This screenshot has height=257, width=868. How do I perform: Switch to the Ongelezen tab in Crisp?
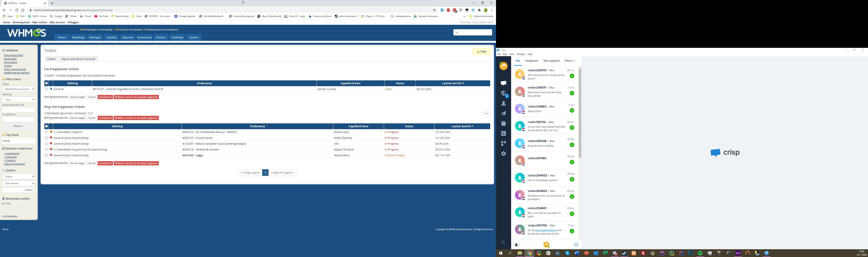coord(531,61)
